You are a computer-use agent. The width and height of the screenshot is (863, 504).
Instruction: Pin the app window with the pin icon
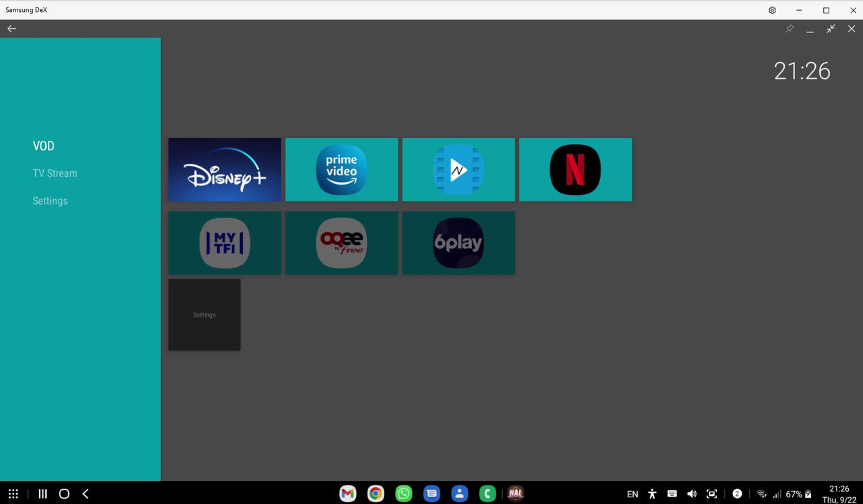tap(789, 29)
